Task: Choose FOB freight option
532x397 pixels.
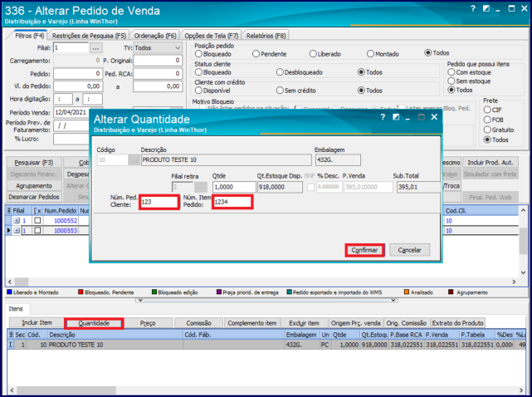Action: tap(487, 120)
